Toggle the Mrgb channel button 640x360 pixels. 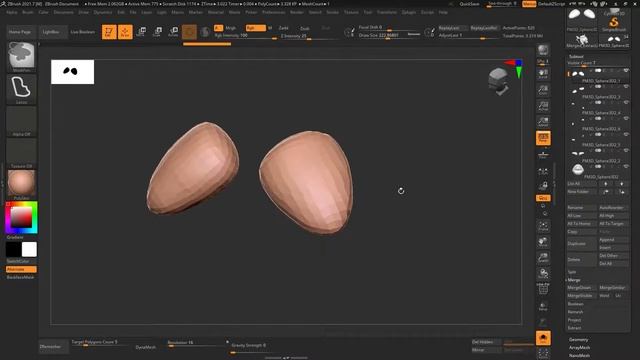231,28
